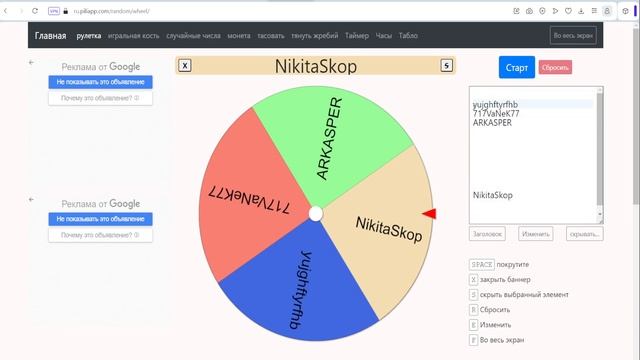Click the upper Почему это объявление? link
This screenshot has width=640, height=360.
100,98
